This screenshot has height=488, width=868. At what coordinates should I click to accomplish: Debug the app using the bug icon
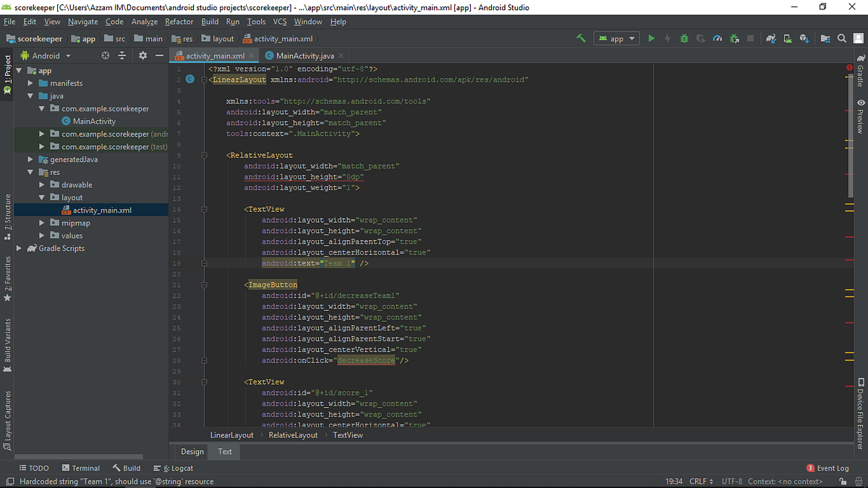pyautogui.click(x=684, y=38)
